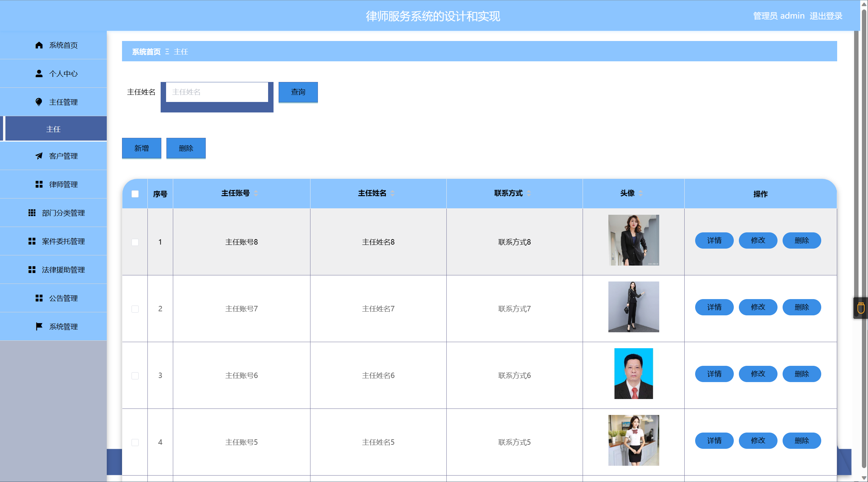Expand the 系统管理 sidebar menu
The image size is (868, 482).
pos(53,327)
